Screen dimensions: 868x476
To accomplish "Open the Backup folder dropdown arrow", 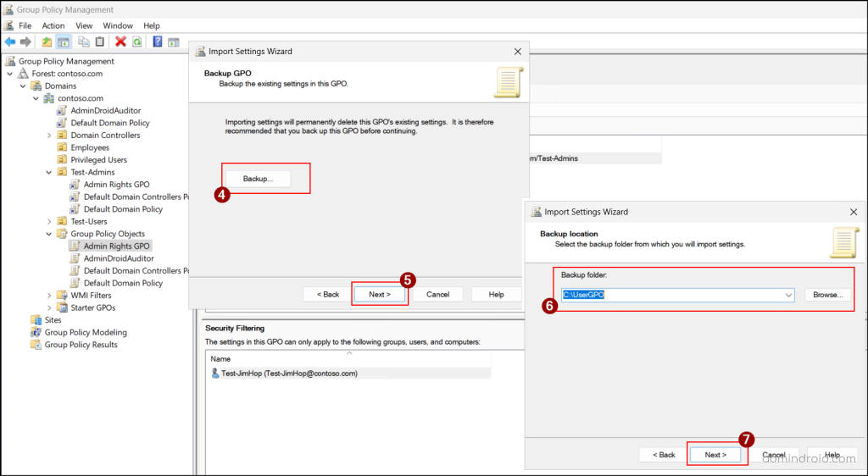I will tap(788, 296).
